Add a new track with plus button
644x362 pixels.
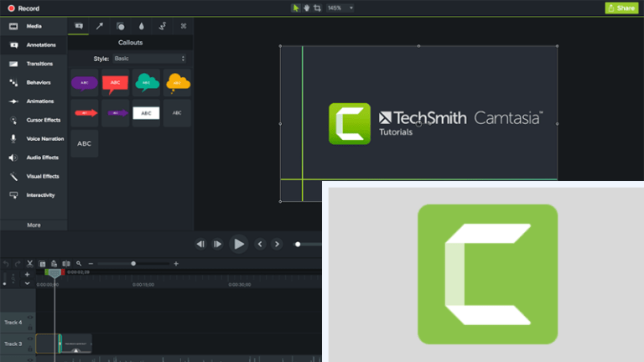coord(27,274)
